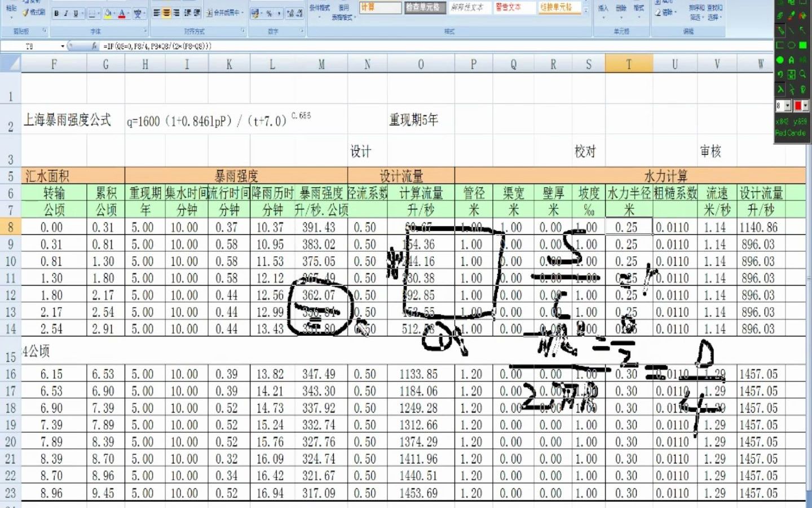Increase cell indent

pos(197,12)
